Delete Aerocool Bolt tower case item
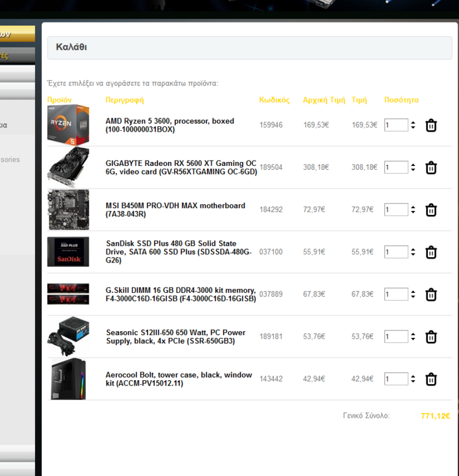459x476 pixels. pos(431,379)
